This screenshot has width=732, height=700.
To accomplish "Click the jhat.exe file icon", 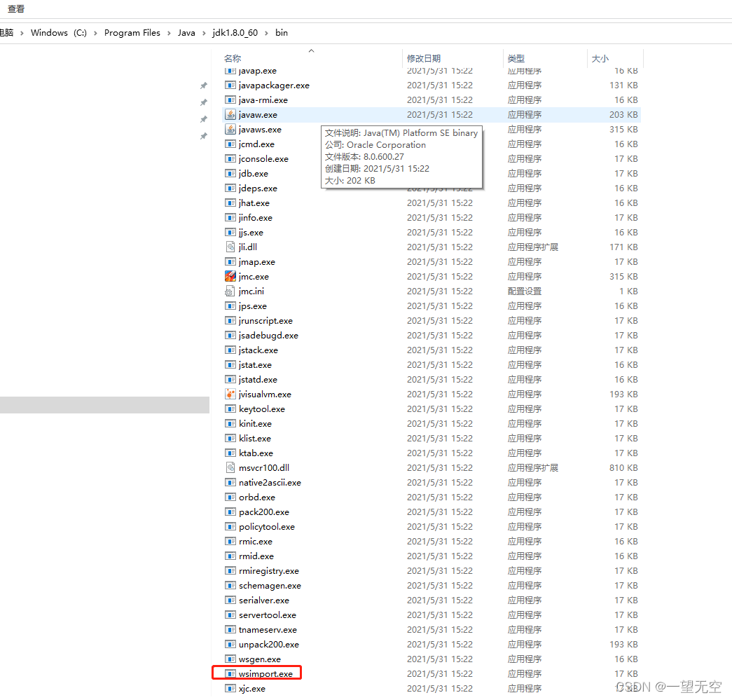I will (x=230, y=203).
